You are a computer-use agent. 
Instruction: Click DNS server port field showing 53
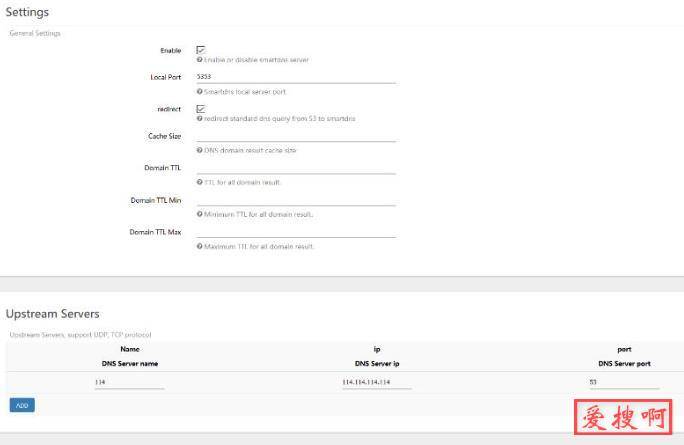pyautogui.click(x=624, y=383)
